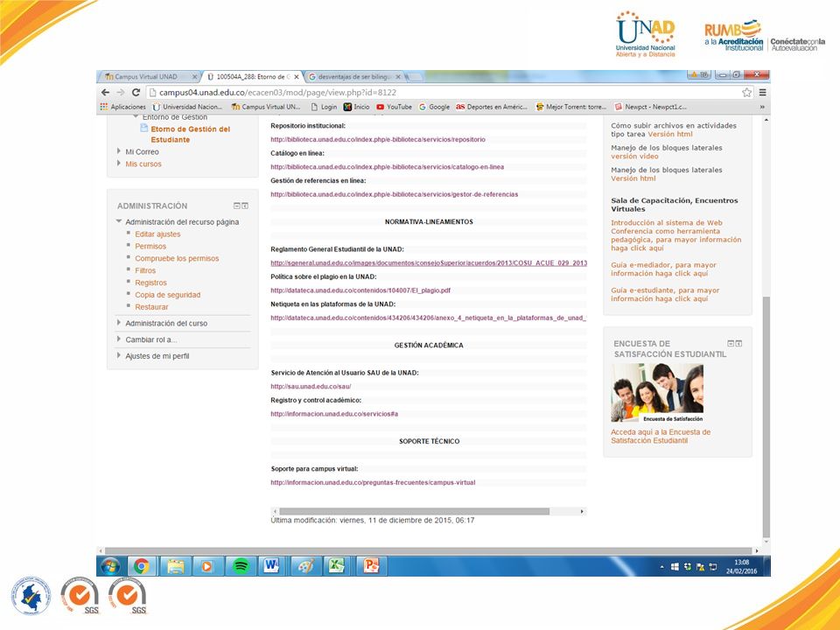Open the Chrome menu hamburger icon
Image resolution: width=840 pixels, height=630 pixels.
[x=762, y=92]
